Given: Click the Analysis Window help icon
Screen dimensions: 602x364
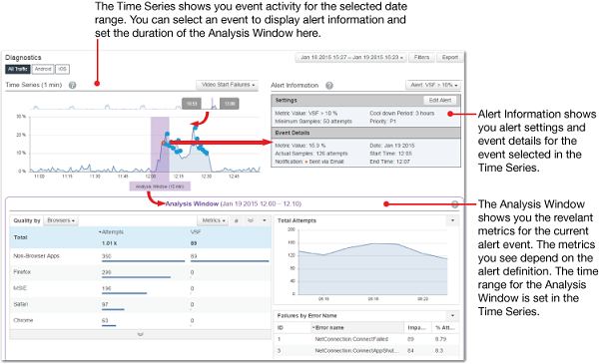Looking at the screenshot, I should 454,204.
